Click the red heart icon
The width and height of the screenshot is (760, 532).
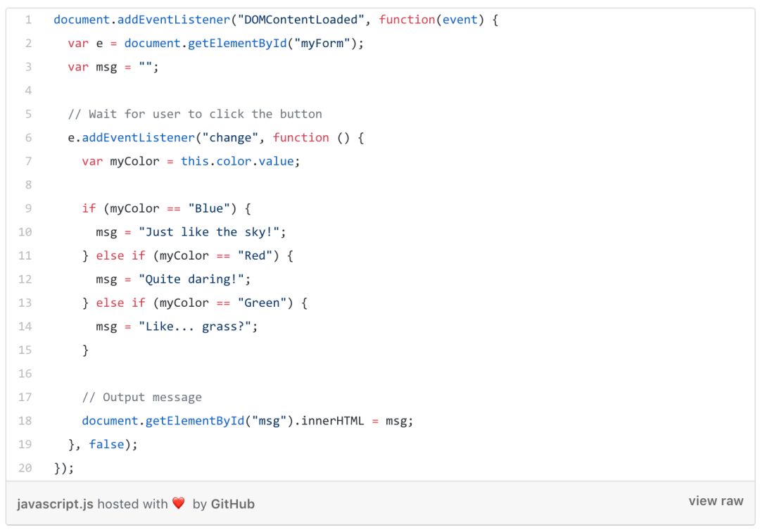(x=178, y=503)
